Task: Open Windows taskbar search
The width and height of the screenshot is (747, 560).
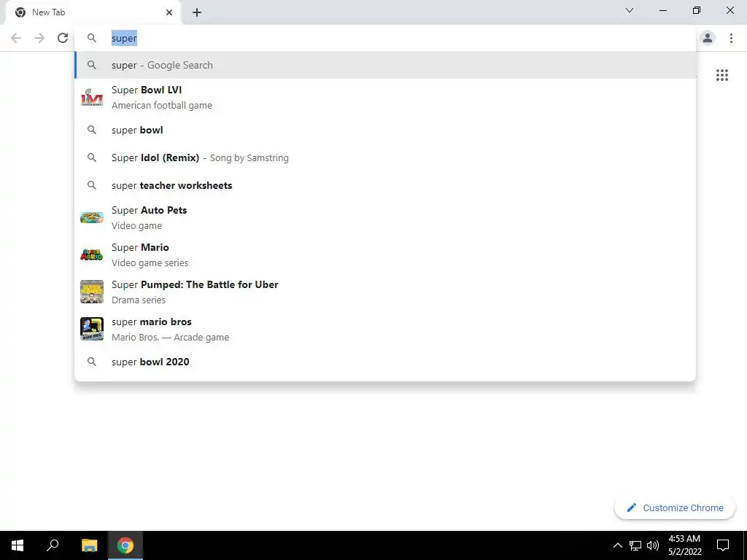Action: point(53,545)
